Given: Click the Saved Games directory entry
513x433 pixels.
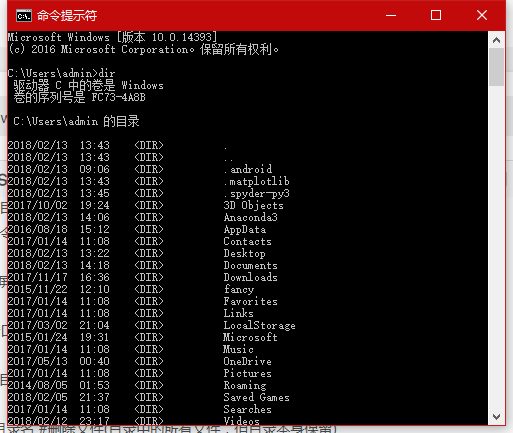Looking at the screenshot, I should (256, 397).
